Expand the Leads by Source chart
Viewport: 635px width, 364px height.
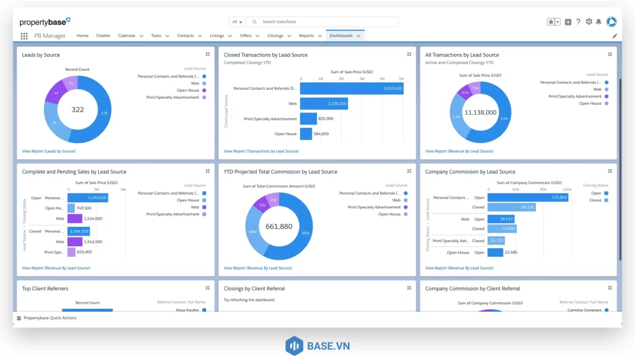pos(208,55)
